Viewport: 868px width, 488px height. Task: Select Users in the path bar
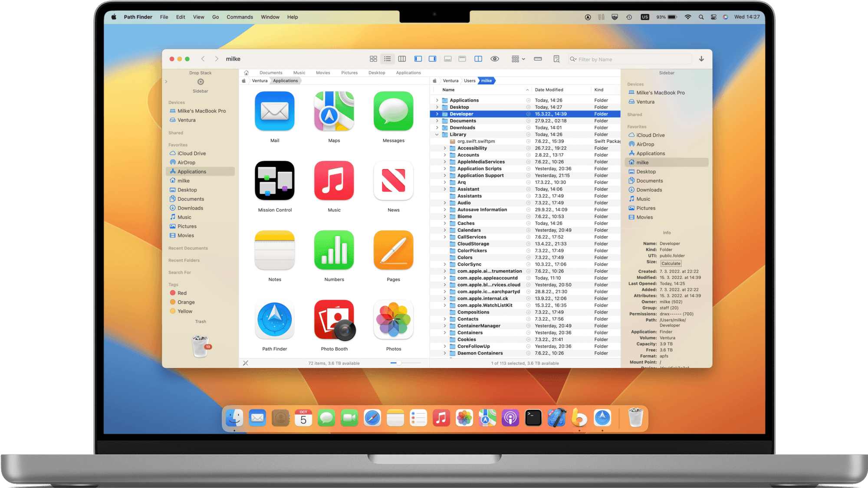click(x=469, y=81)
